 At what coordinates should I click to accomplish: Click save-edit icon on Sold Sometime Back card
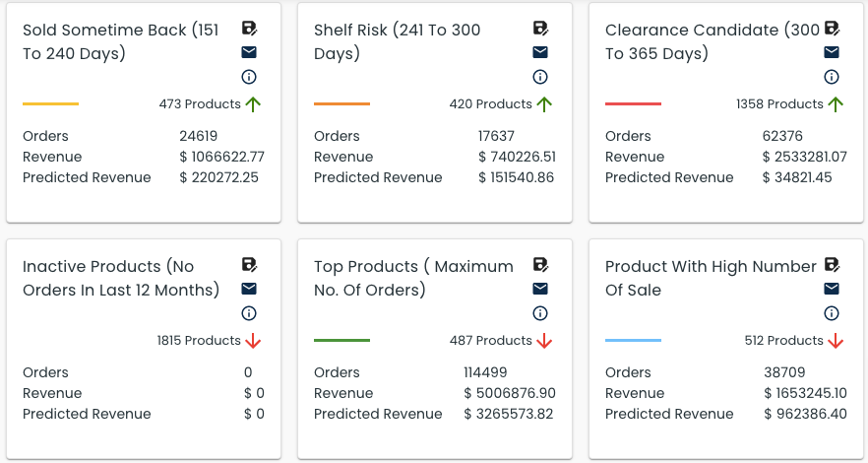(249, 29)
